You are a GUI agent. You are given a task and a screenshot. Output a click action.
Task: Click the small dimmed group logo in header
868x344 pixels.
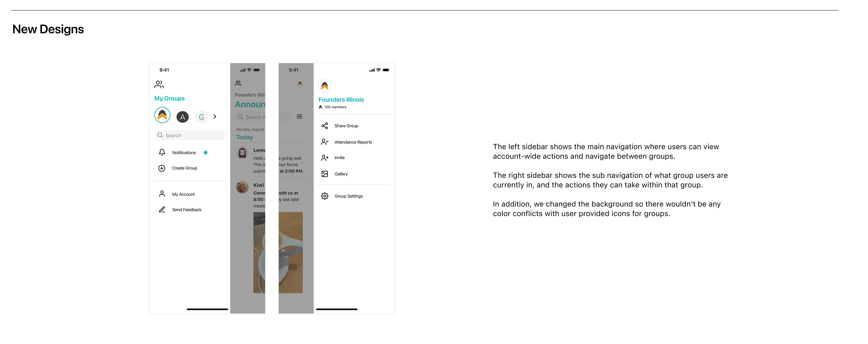[x=300, y=84]
